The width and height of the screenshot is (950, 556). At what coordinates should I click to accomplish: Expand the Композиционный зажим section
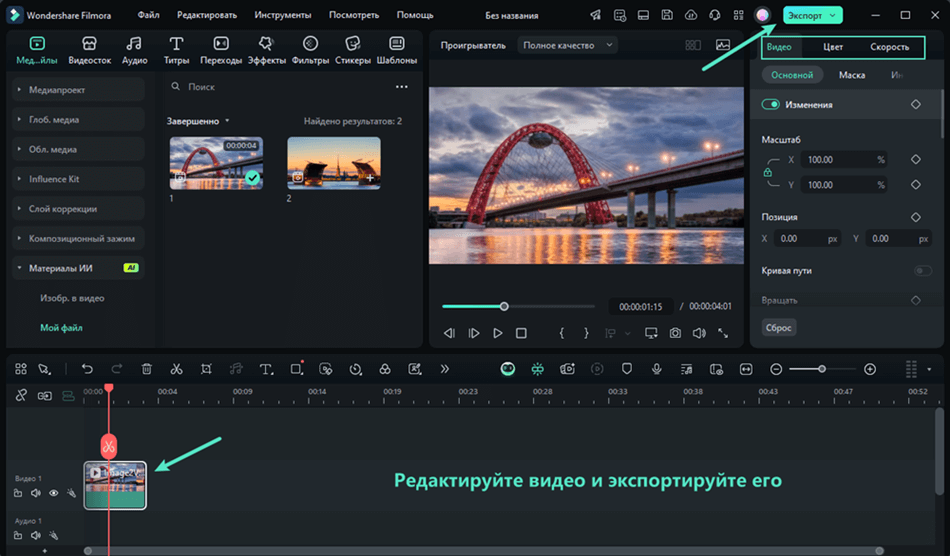[x=78, y=238]
